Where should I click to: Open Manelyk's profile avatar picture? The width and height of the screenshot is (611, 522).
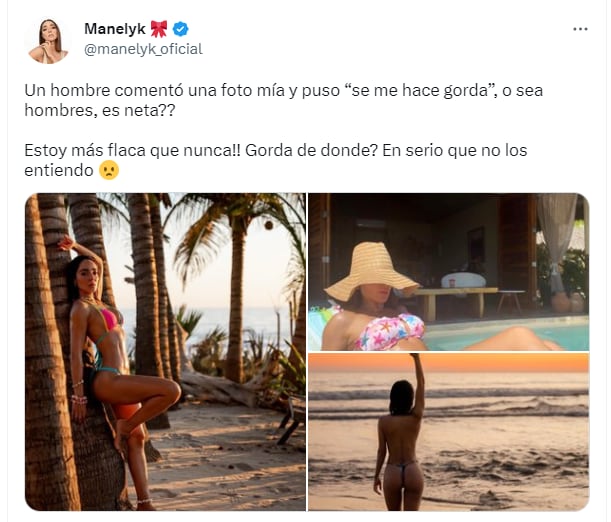(x=48, y=41)
